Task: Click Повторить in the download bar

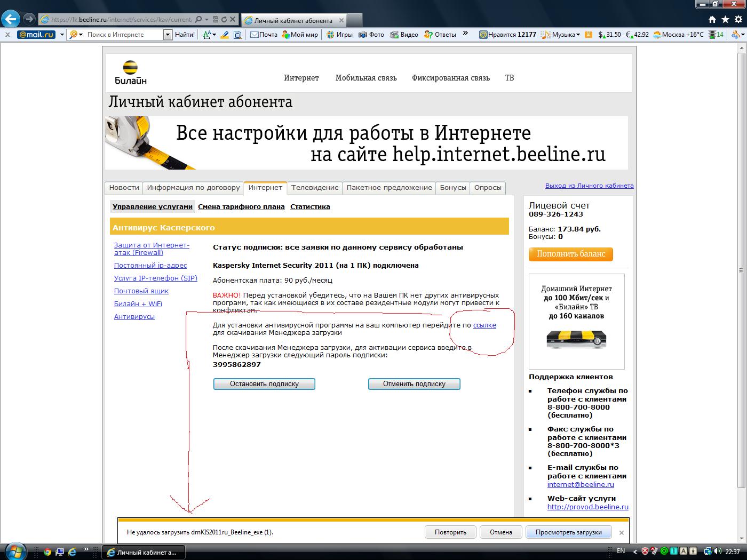Action: [450, 532]
